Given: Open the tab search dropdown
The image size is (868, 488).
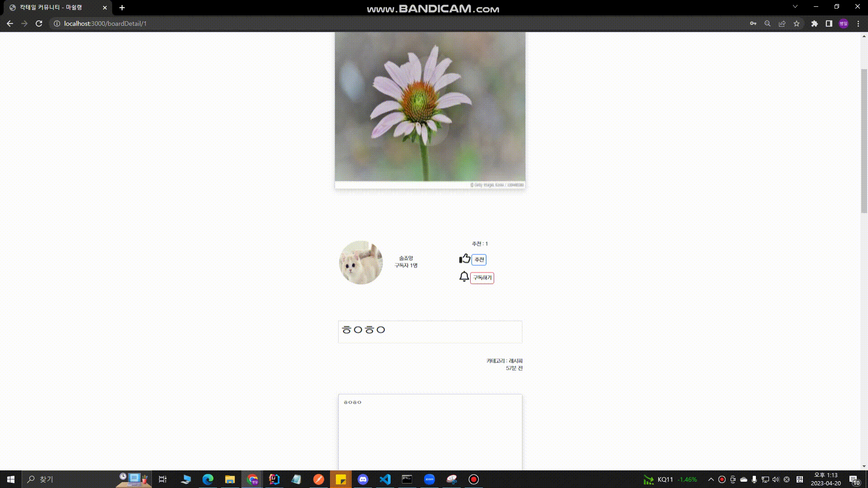Looking at the screenshot, I should pos(795,7).
